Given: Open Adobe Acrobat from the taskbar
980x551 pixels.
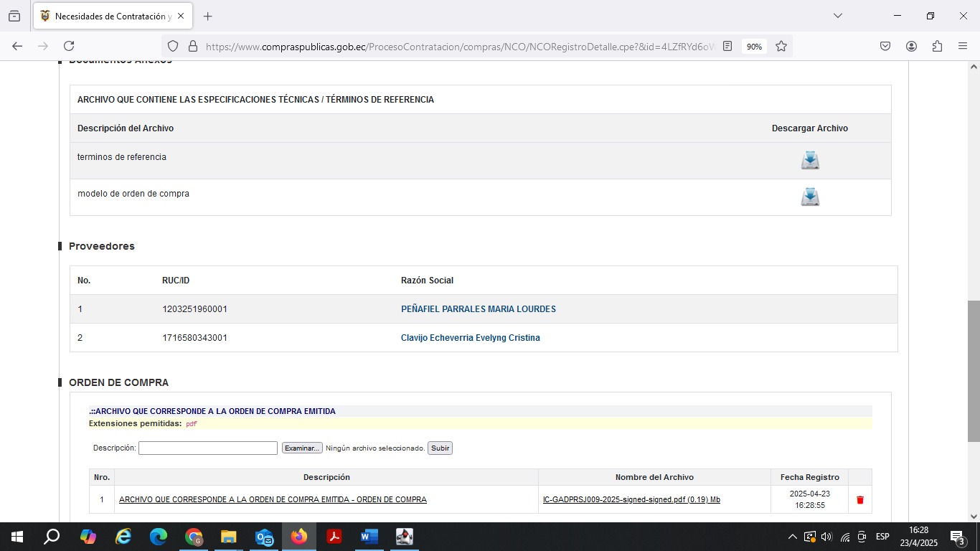Looking at the screenshot, I should [x=334, y=537].
